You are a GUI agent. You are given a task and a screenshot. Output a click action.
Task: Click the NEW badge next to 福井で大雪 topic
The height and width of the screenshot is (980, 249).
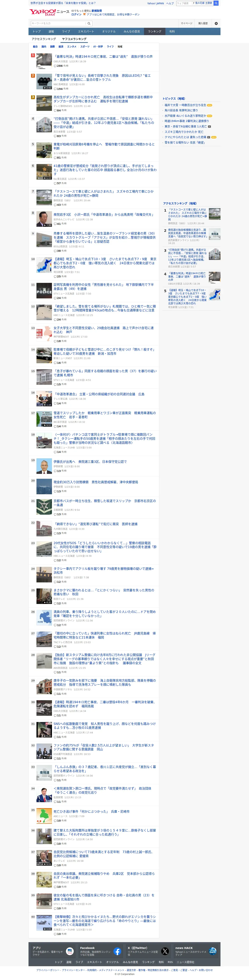(209, 105)
